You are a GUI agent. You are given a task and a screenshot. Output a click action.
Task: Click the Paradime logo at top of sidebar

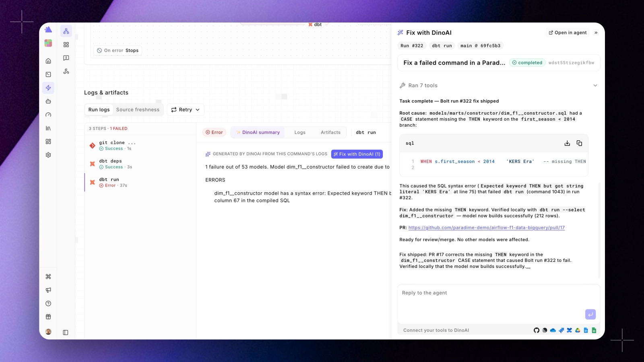(48, 30)
